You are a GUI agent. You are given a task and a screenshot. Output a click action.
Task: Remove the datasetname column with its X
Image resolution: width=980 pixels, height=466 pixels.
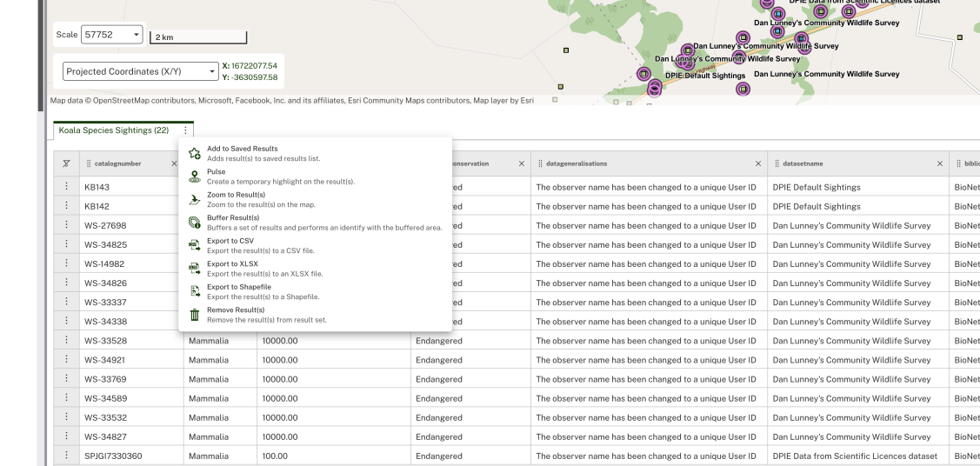[x=939, y=163]
